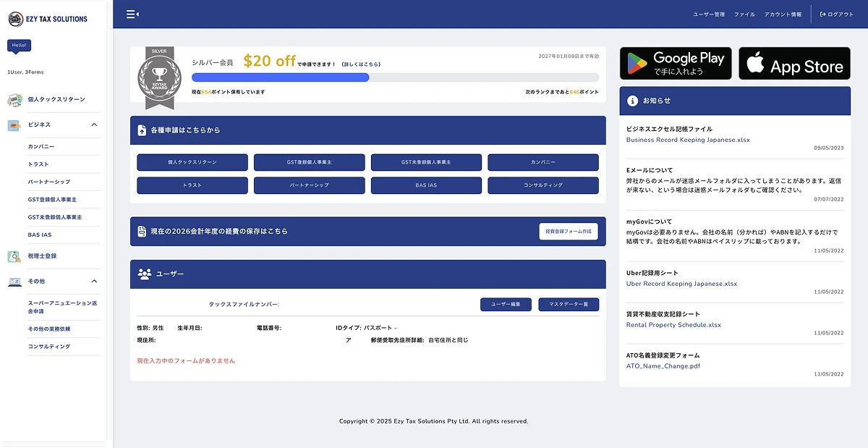Click the 個人タックスリターン sidebar icon
Viewport: 868px width, 448px height.
point(14,99)
